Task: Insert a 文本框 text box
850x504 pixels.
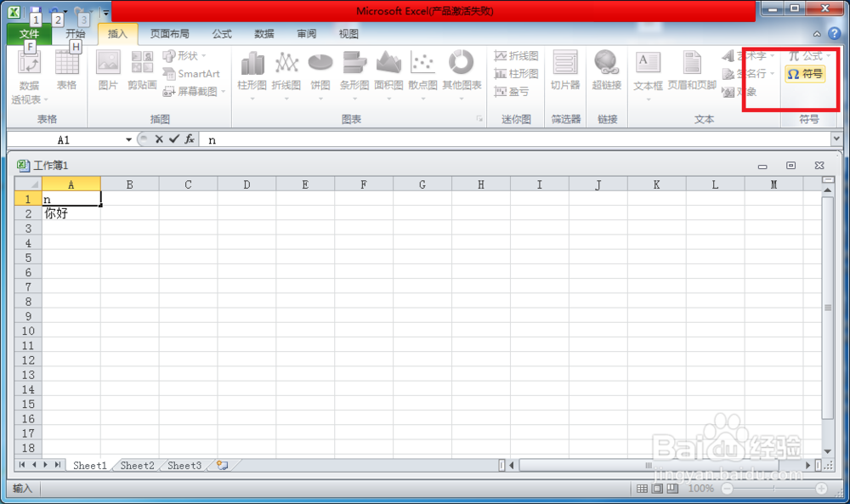Action: click(x=648, y=75)
